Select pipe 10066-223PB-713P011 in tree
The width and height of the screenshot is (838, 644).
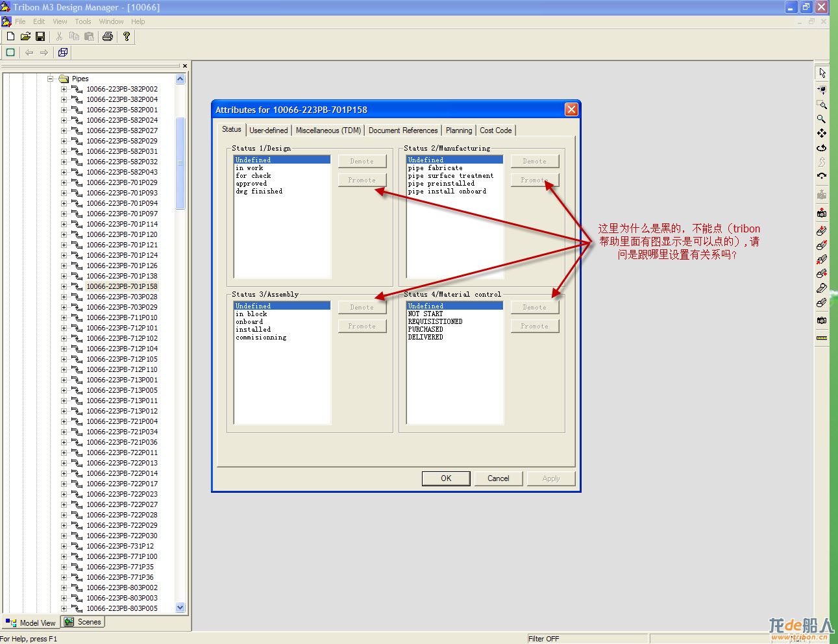(x=122, y=401)
